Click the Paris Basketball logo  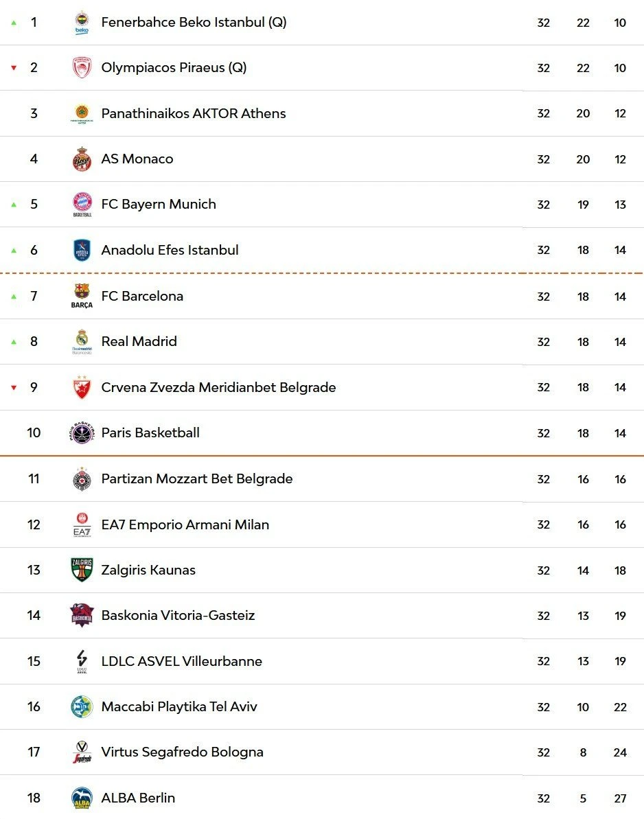82,433
